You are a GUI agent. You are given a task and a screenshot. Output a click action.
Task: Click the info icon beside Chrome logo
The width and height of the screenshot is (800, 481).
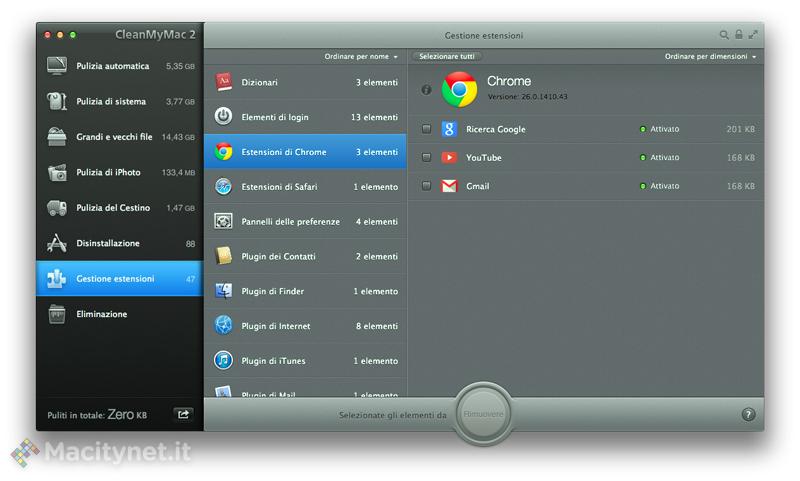click(x=427, y=90)
